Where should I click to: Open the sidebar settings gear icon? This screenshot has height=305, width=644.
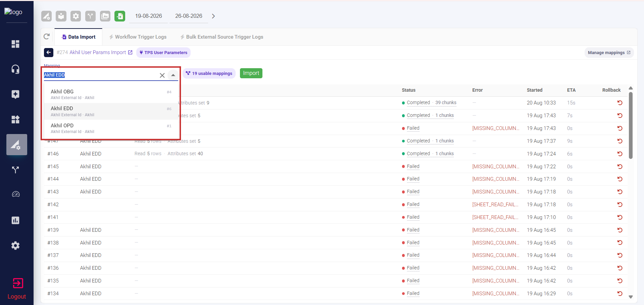pos(15,246)
